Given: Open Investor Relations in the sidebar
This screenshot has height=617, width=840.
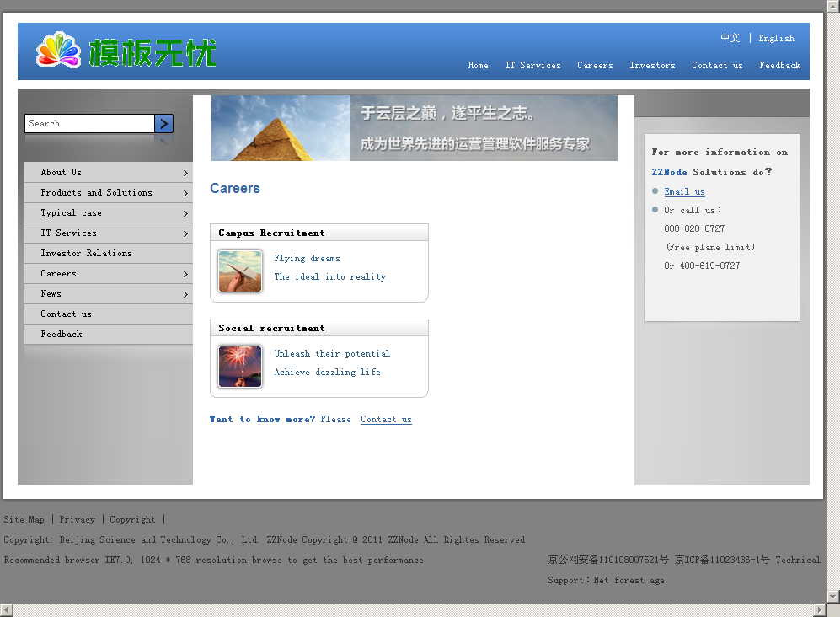Looking at the screenshot, I should (x=86, y=254).
